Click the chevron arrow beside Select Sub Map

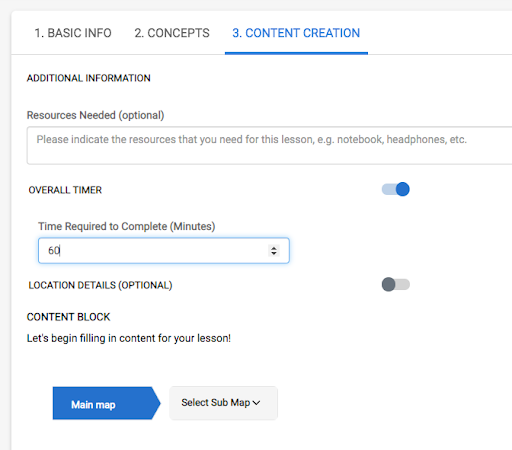click(x=256, y=403)
